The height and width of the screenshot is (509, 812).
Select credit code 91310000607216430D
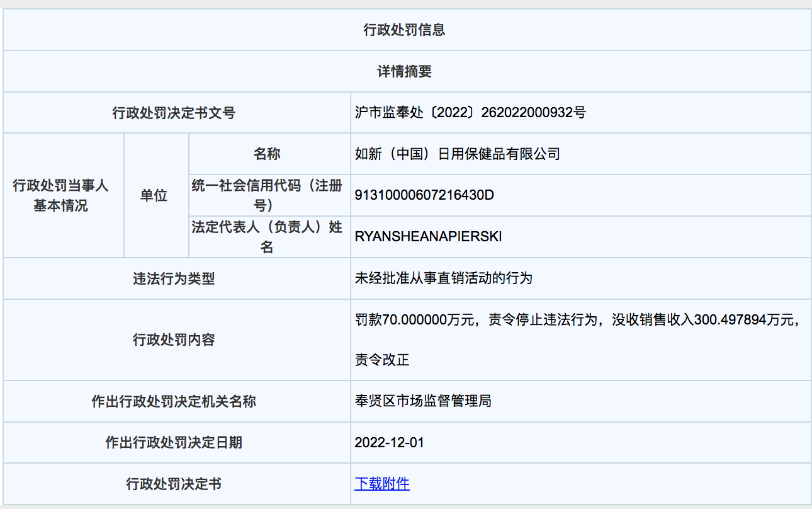tap(424, 195)
